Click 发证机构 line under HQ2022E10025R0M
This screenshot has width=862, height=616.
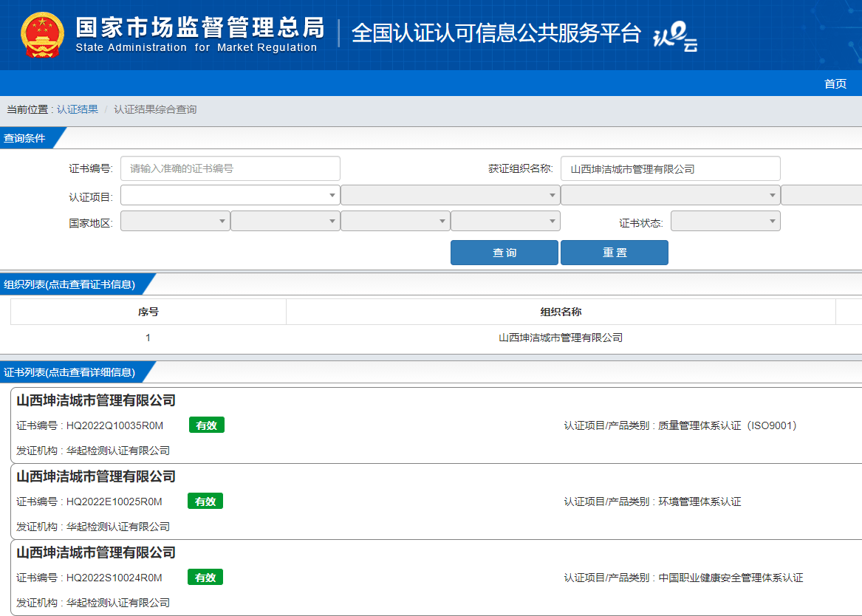93,527
